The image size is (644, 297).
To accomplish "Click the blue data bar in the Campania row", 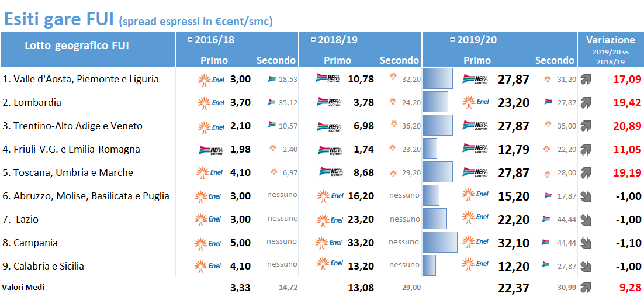I will point(440,243).
